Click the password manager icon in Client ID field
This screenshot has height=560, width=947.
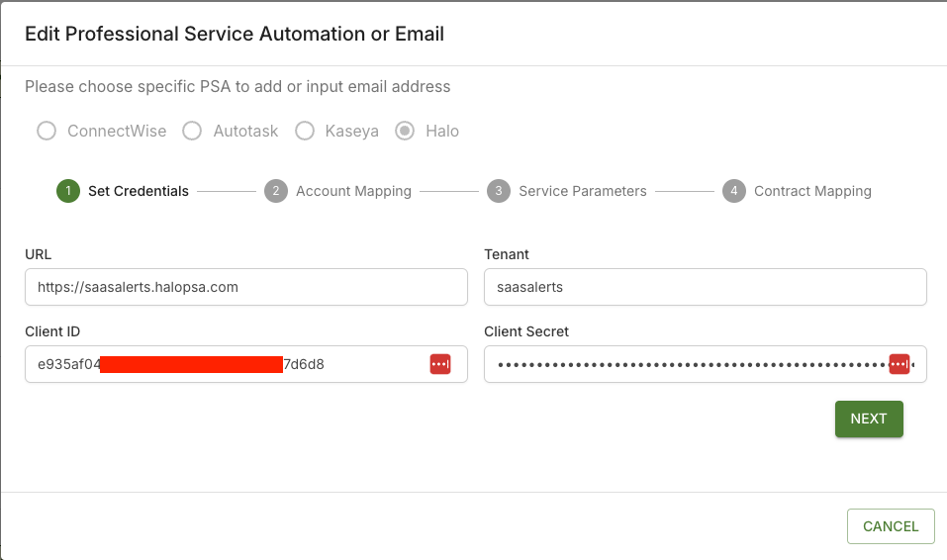439,364
